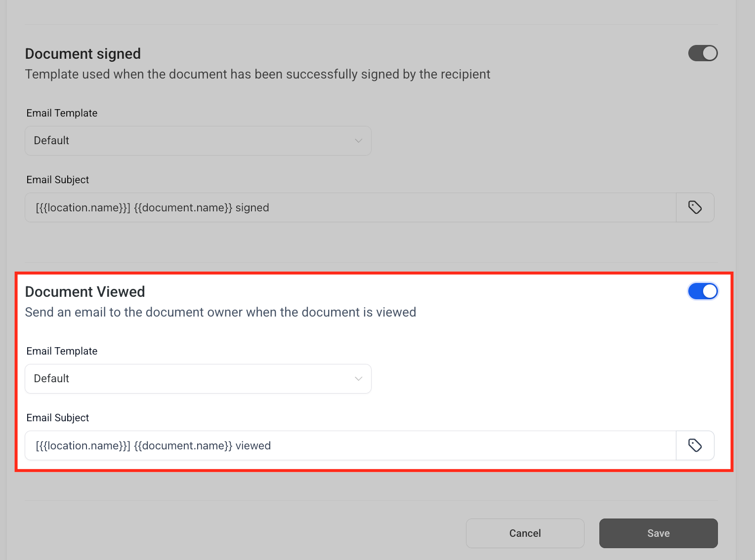Toggle the Document signed notification switch
This screenshot has width=755, height=560.
click(x=703, y=53)
